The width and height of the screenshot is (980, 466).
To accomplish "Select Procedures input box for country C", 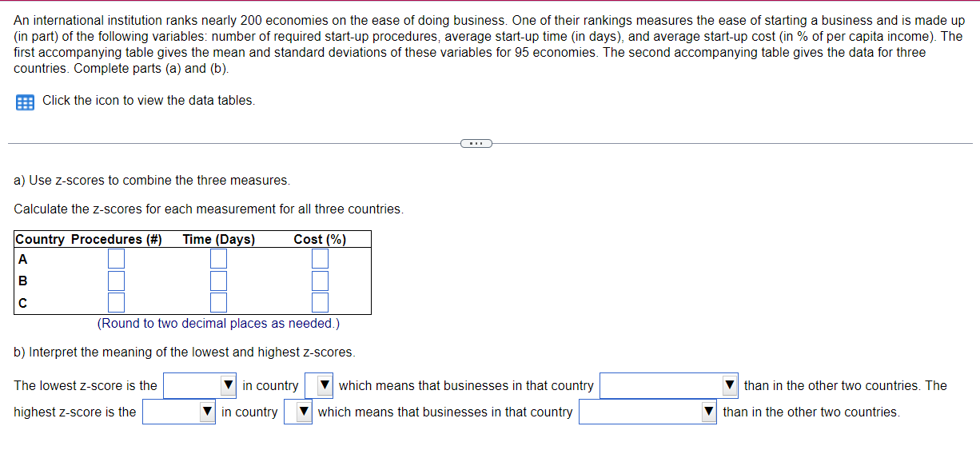I will 116,302.
